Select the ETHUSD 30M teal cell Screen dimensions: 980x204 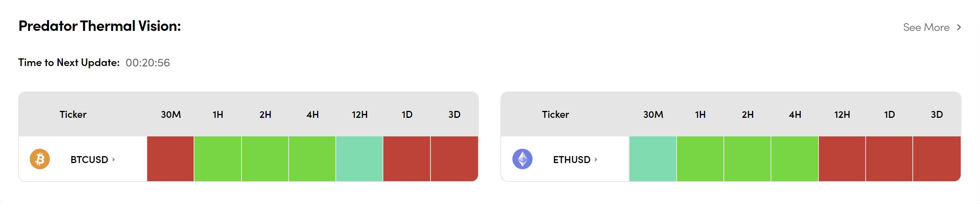[x=653, y=159]
